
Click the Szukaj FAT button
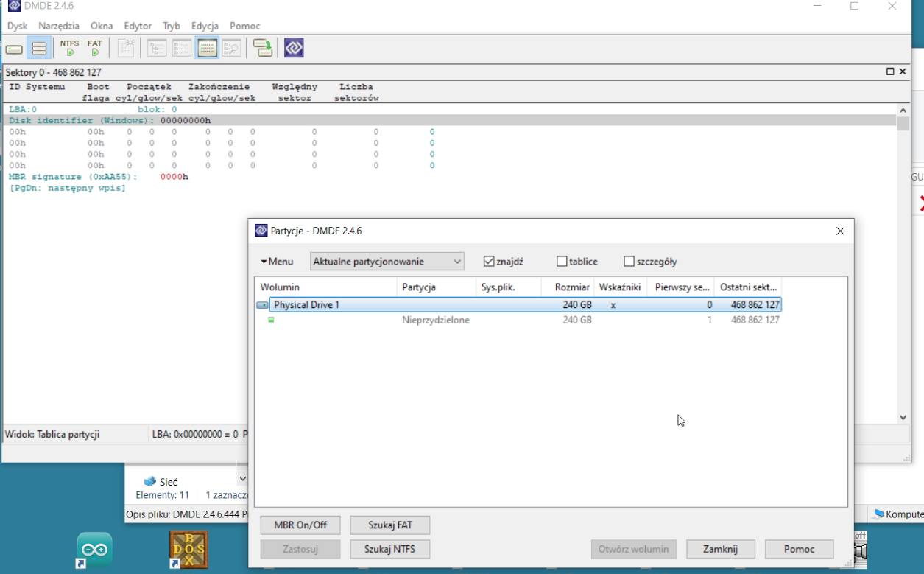[389, 525]
